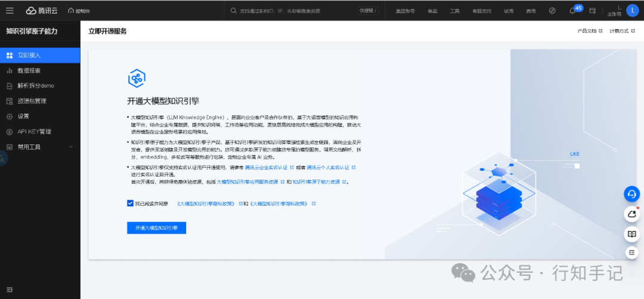Go to 控制台 home
644x299 pixels.
79,11
